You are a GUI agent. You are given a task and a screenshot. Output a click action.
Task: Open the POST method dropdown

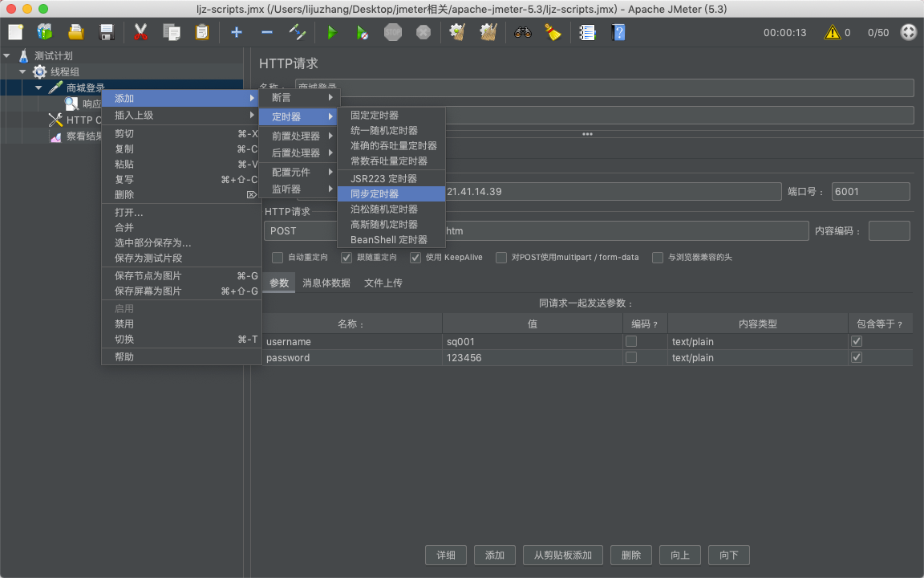(301, 231)
